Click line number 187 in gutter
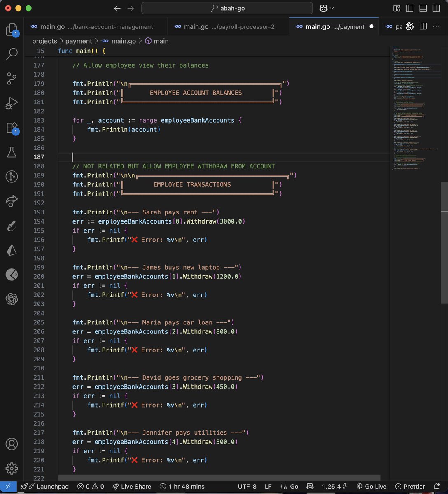This screenshot has height=494, width=448. click(x=39, y=157)
